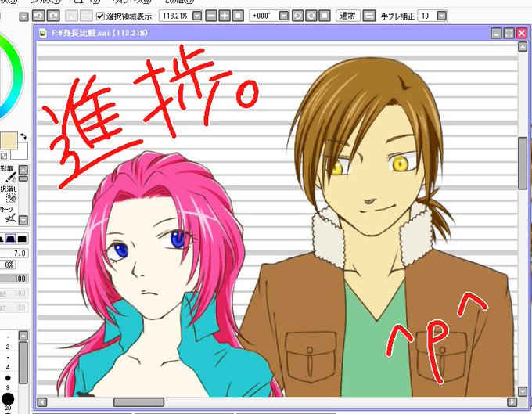Reset zoom with square button after plus
Viewport: 532px width, 414px height.
point(238,16)
